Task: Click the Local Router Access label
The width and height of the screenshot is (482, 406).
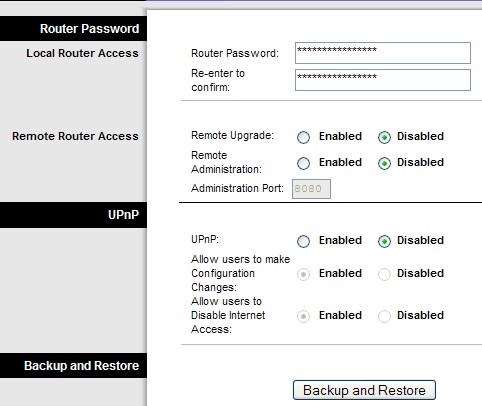Action: (82, 53)
